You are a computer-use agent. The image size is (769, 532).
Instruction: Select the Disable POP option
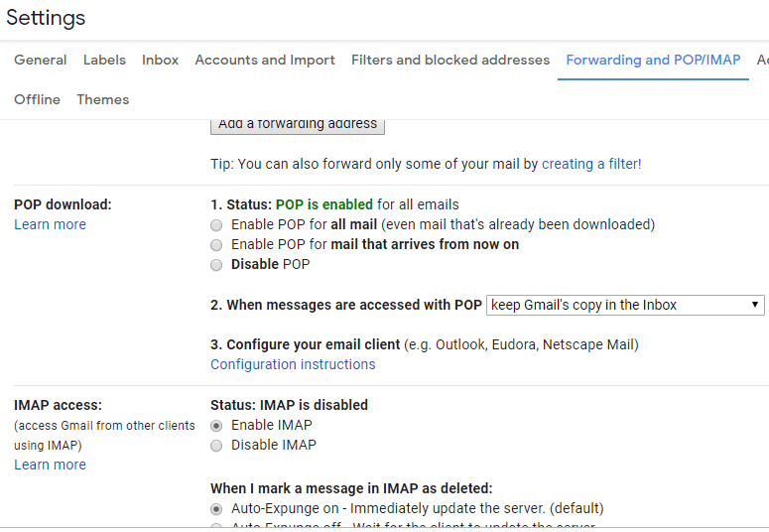tap(216, 265)
